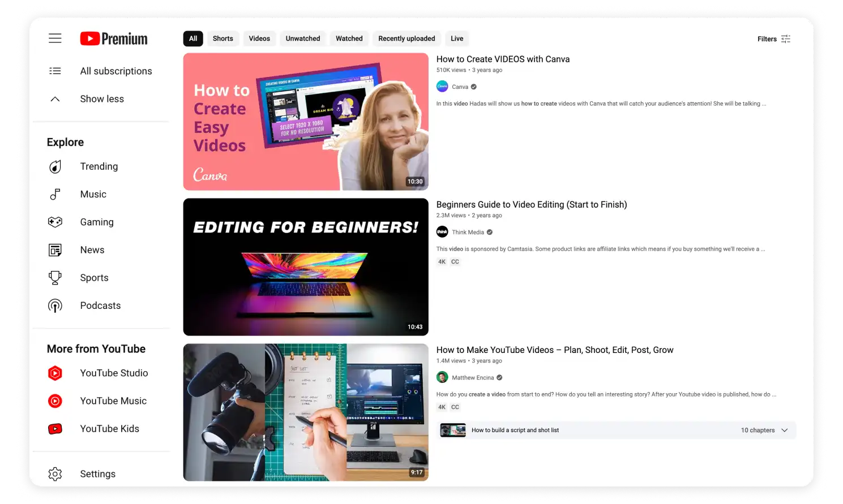The image size is (843, 504).
Task: Select Sports from Explore
Action: point(94,277)
